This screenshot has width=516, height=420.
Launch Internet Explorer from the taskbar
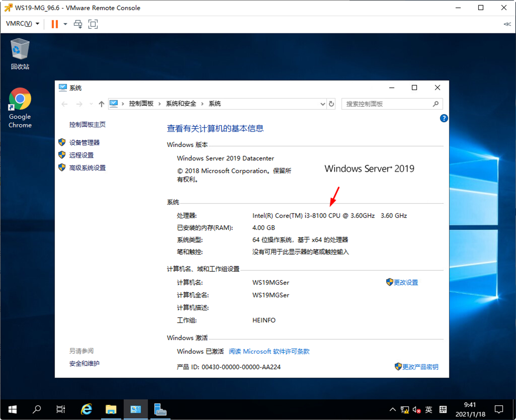point(86,410)
